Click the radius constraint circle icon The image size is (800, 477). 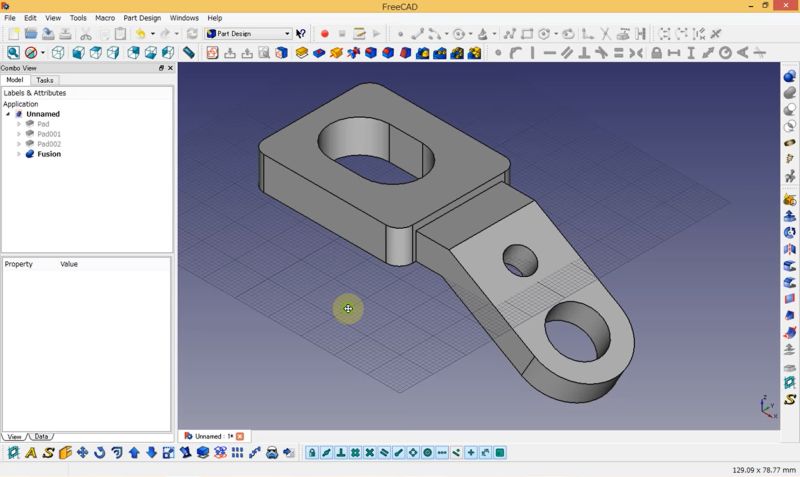coord(725,53)
